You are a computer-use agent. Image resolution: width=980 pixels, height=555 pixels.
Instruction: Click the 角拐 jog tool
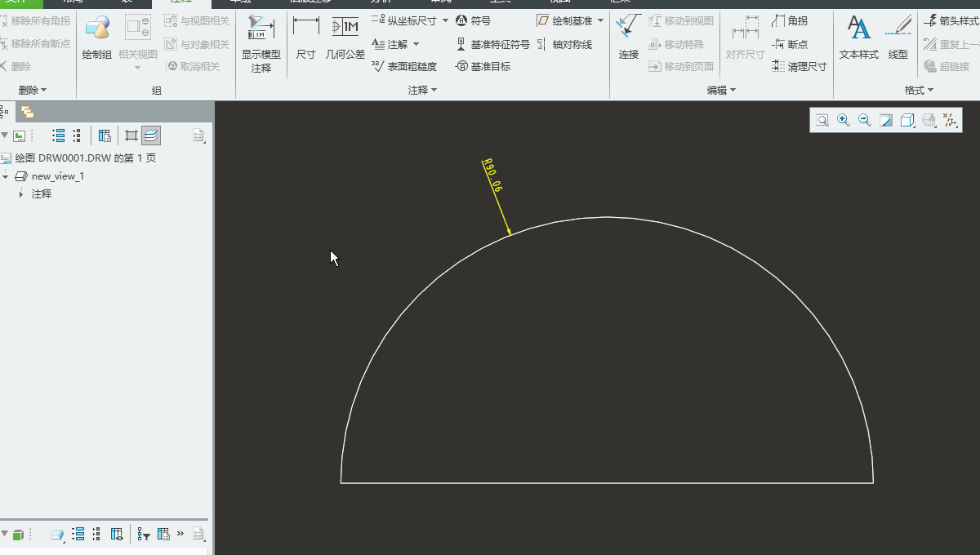coord(789,20)
